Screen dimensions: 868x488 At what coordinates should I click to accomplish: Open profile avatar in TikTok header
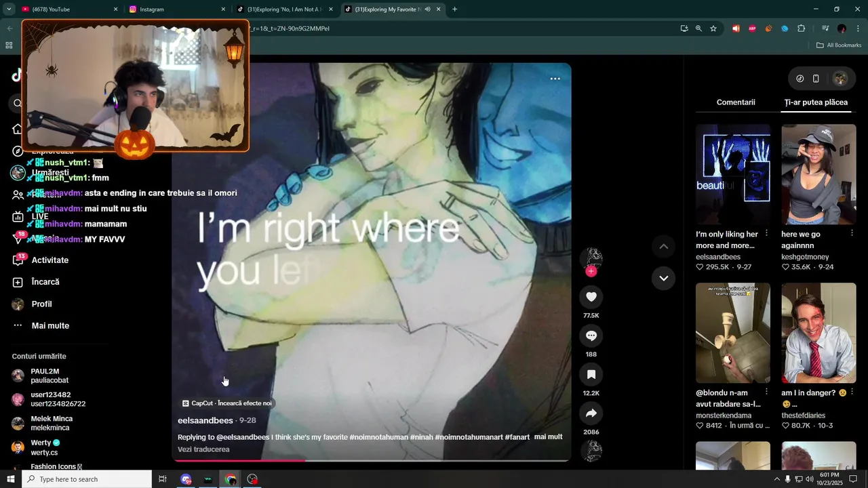(x=840, y=79)
